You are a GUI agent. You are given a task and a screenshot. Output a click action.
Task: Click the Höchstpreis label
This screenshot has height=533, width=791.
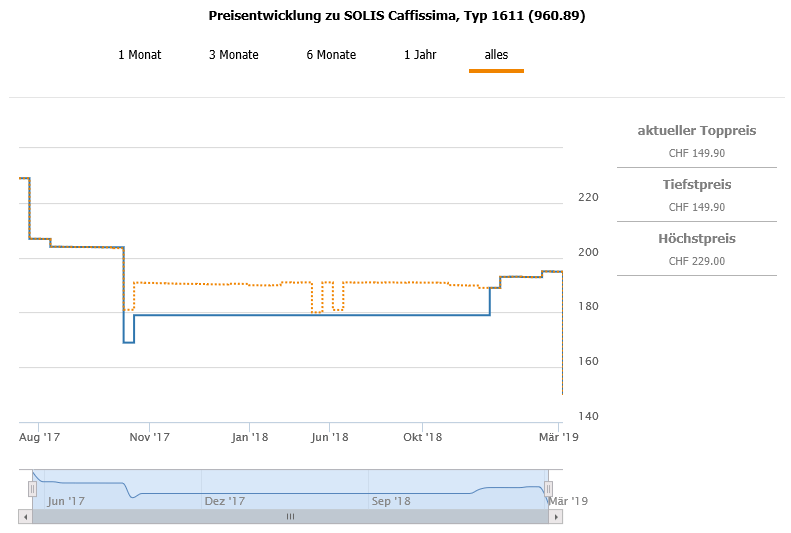coord(696,239)
